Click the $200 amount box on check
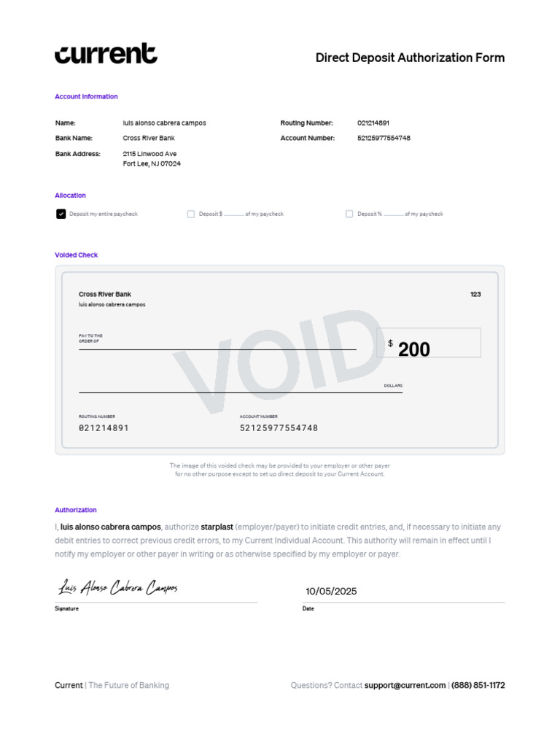 pyautogui.click(x=429, y=343)
